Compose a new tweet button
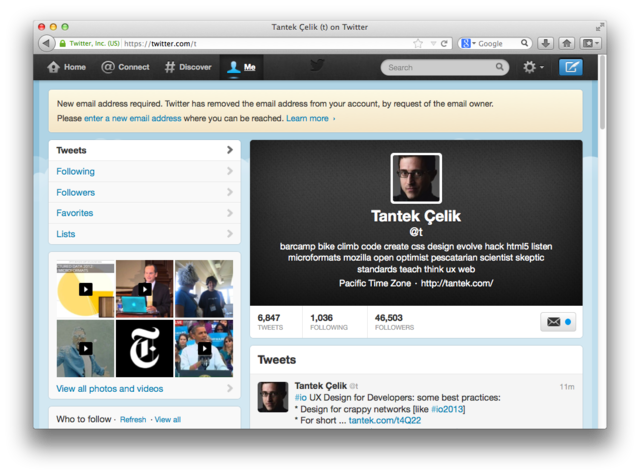 (570, 67)
